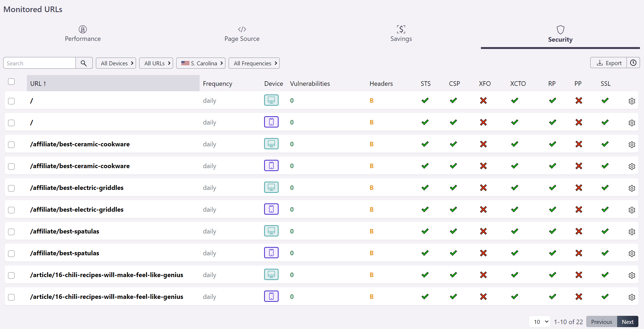
Task: Sort by the Headers column header
Action: click(x=381, y=84)
